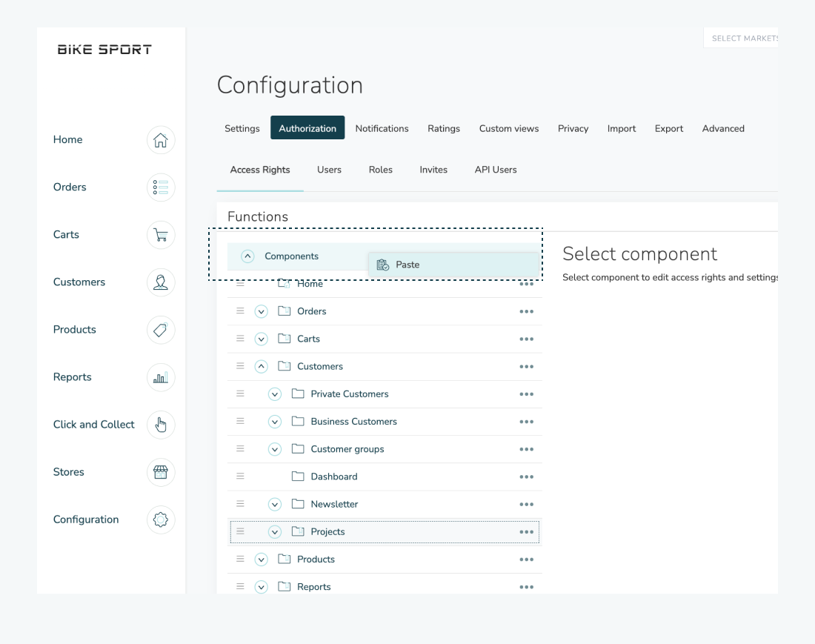
Task: Open the Roles sub-tab
Action: [380, 170]
